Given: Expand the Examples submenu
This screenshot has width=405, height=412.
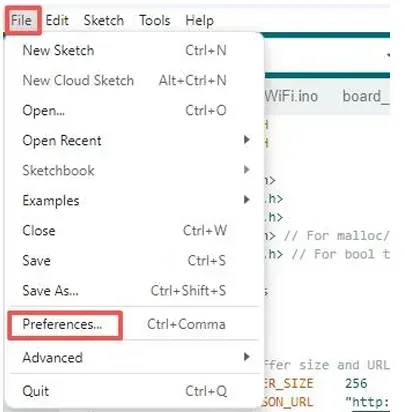Looking at the screenshot, I should 133,200.
